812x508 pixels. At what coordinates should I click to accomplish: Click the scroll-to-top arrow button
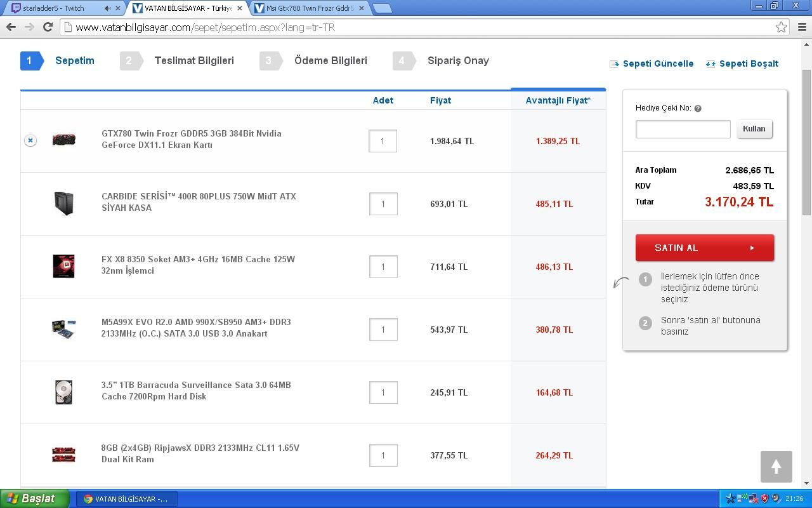point(776,467)
